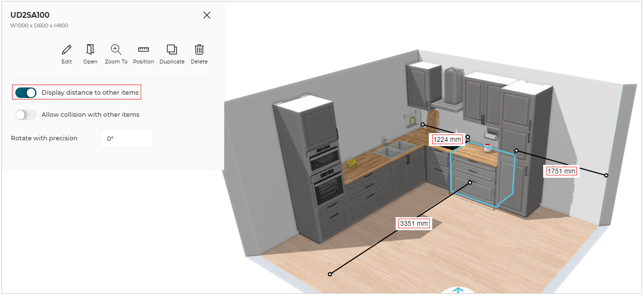Select the 1224 mm distance label
The height and width of the screenshot is (296, 644).
coord(447,140)
